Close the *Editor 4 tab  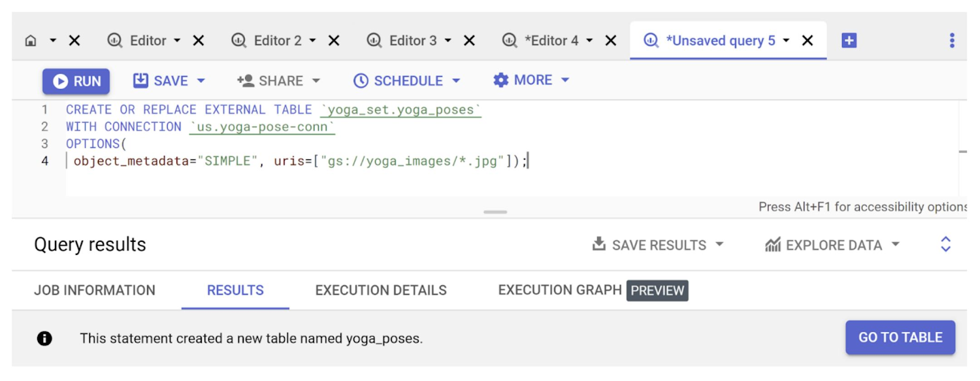point(611,41)
